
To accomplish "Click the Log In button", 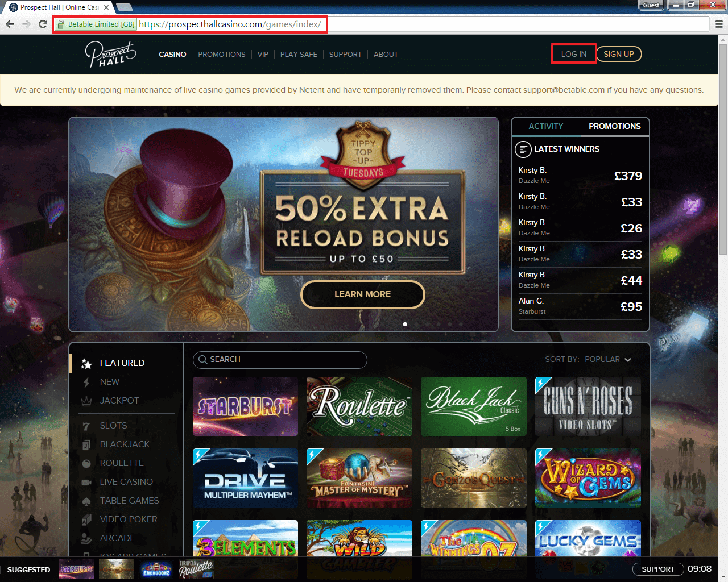I will (x=574, y=54).
